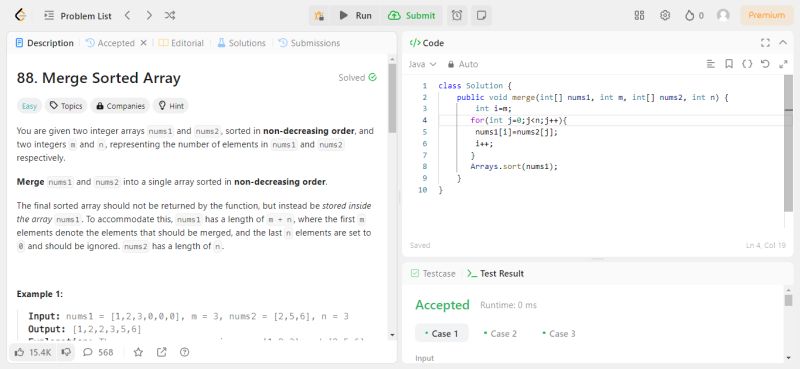
Task: Expand the Companies tag
Action: coord(120,106)
